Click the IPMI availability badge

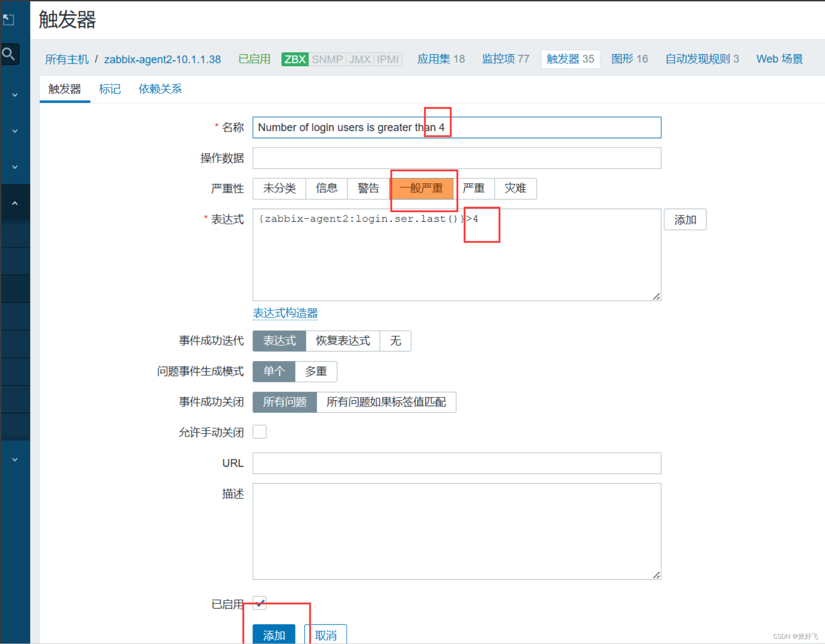tap(388, 59)
